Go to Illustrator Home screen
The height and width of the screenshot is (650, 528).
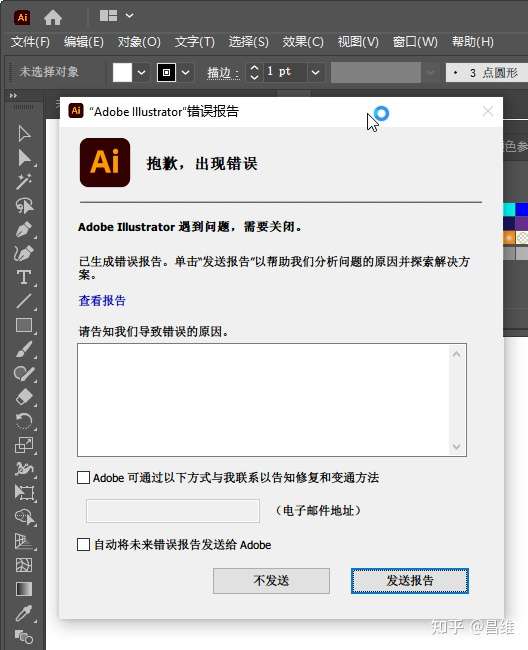pyautogui.click(x=53, y=17)
